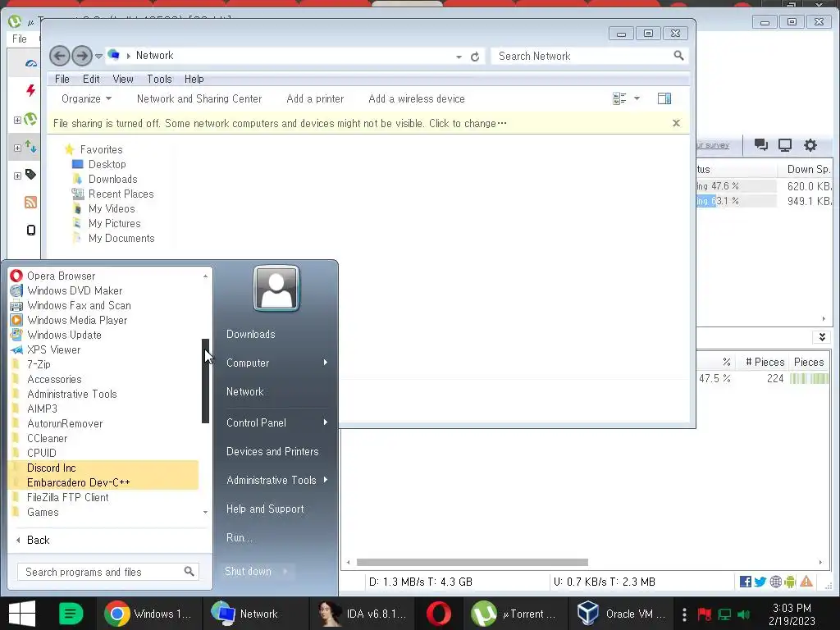Open the Windows Start button
The width and height of the screenshot is (840, 630).
22,614
